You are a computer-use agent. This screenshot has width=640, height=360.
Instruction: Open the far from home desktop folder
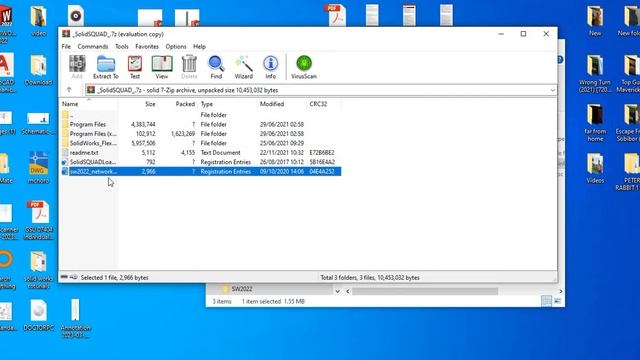[x=595, y=122]
